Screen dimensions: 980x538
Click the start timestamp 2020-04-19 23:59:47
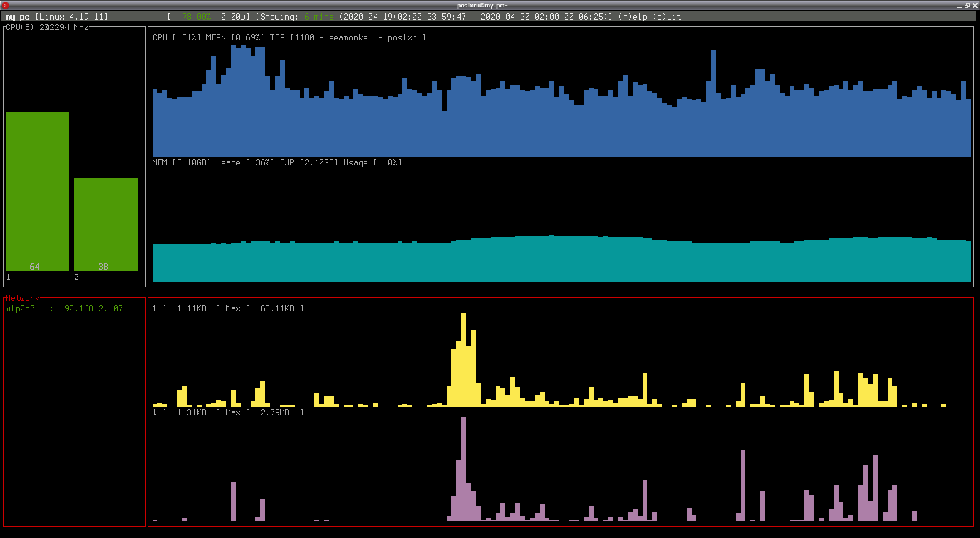[x=402, y=17]
